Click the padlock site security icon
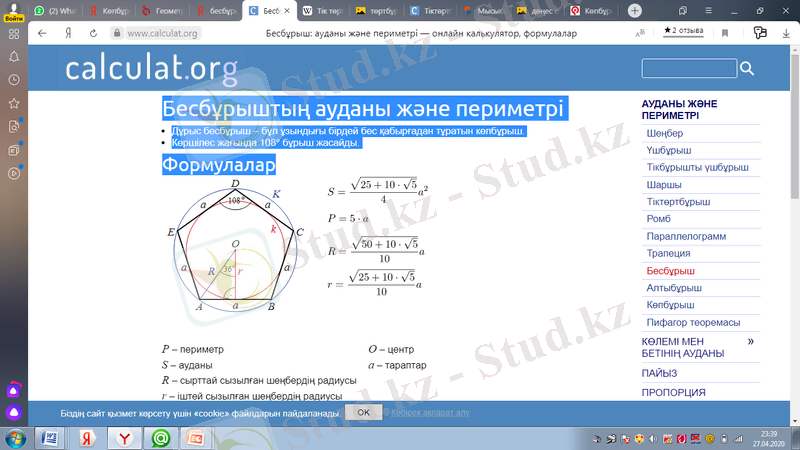This screenshot has width=800, height=450. click(117, 33)
